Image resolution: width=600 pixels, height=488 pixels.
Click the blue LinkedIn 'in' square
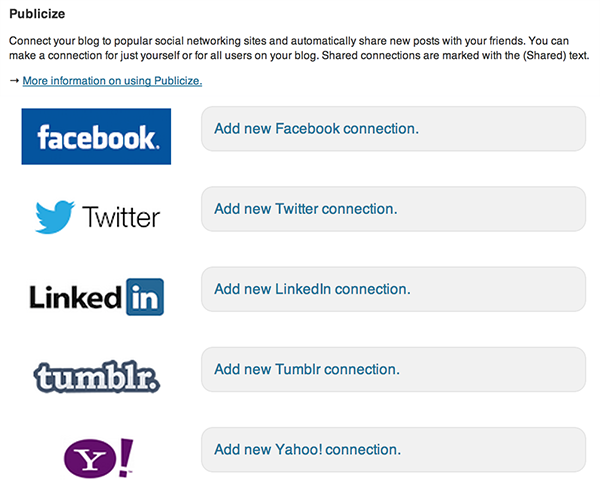(145, 297)
